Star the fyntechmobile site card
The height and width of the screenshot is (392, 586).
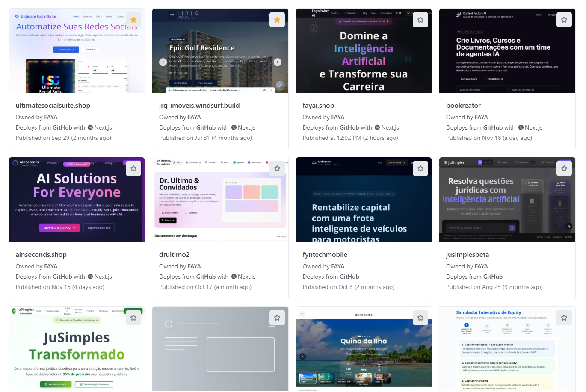[x=420, y=169]
